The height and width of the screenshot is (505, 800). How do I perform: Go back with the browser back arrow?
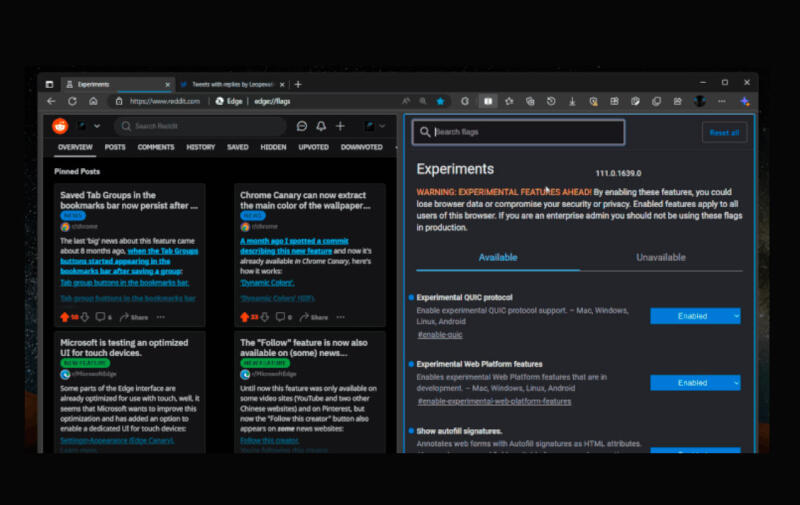pos(51,101)
